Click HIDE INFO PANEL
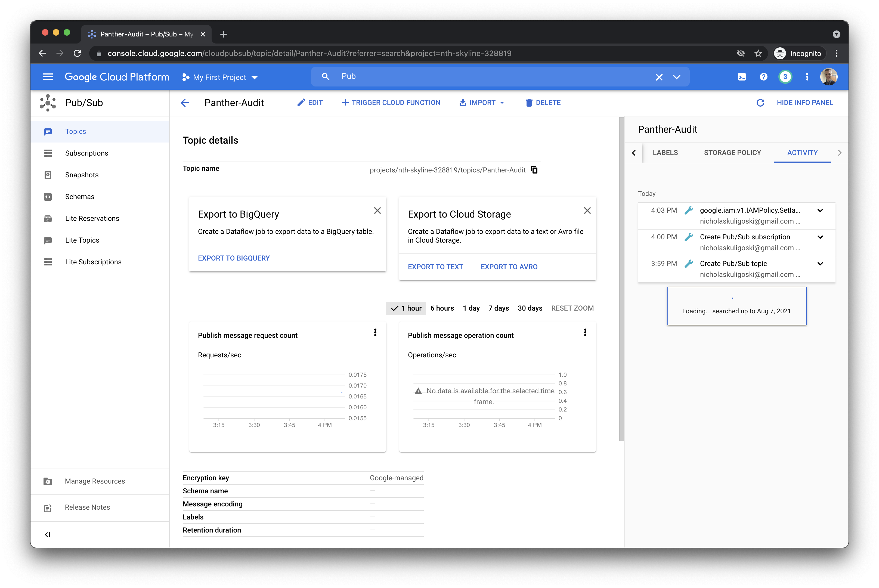Screen dimensions: 879x588 point(805,102)
